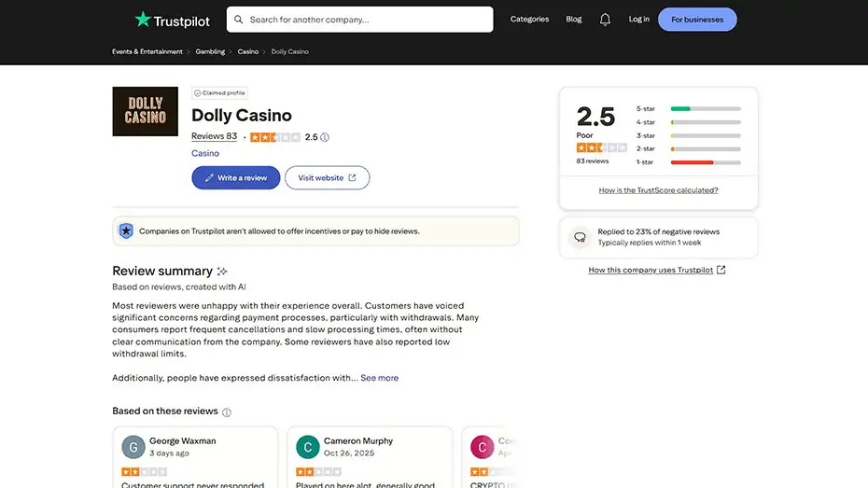Click the info icon beside Based on these reviews

pyautogui.click(x=227, y=411)
